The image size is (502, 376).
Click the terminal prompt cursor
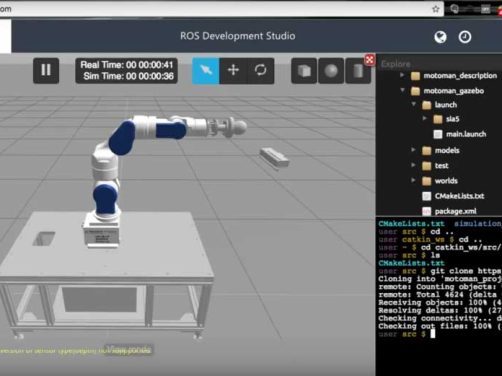point(433,334)
